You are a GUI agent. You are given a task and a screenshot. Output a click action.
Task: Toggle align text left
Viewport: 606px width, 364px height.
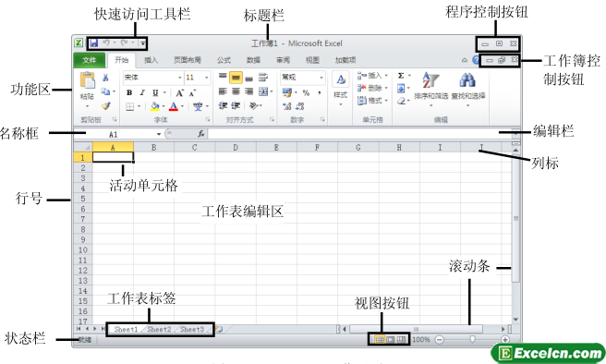point(223,91)
